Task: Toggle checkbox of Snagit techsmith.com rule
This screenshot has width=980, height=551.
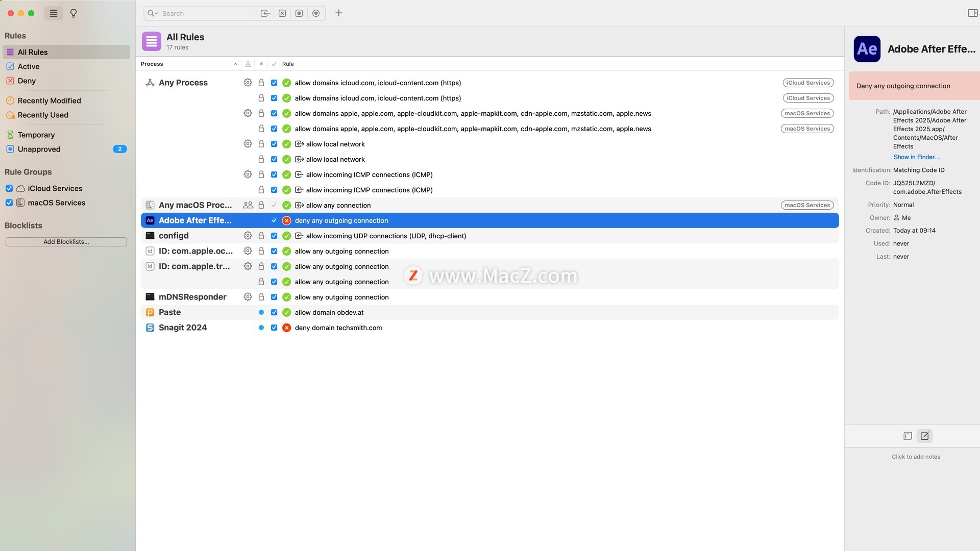Action: [x=274, y=328]
